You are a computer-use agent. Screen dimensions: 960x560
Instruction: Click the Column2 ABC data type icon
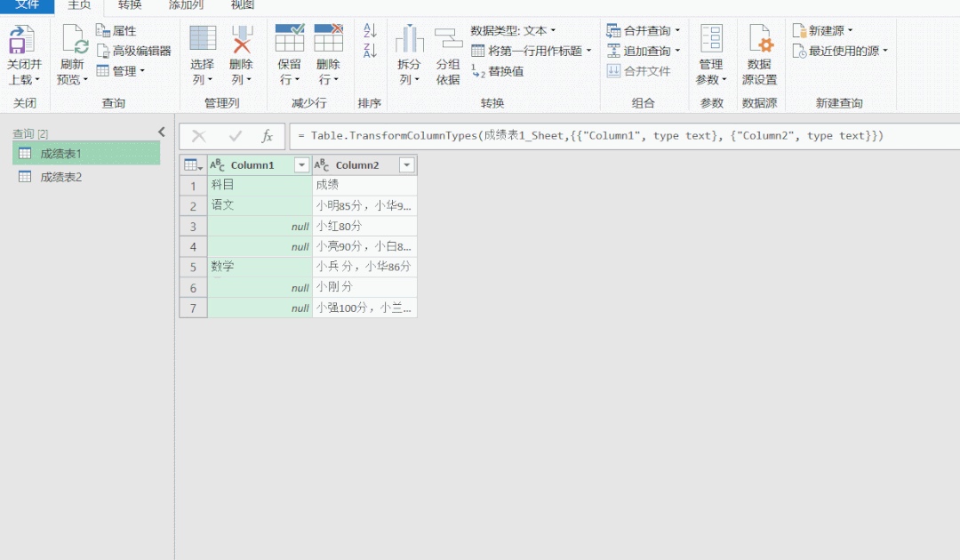point(322,164)
